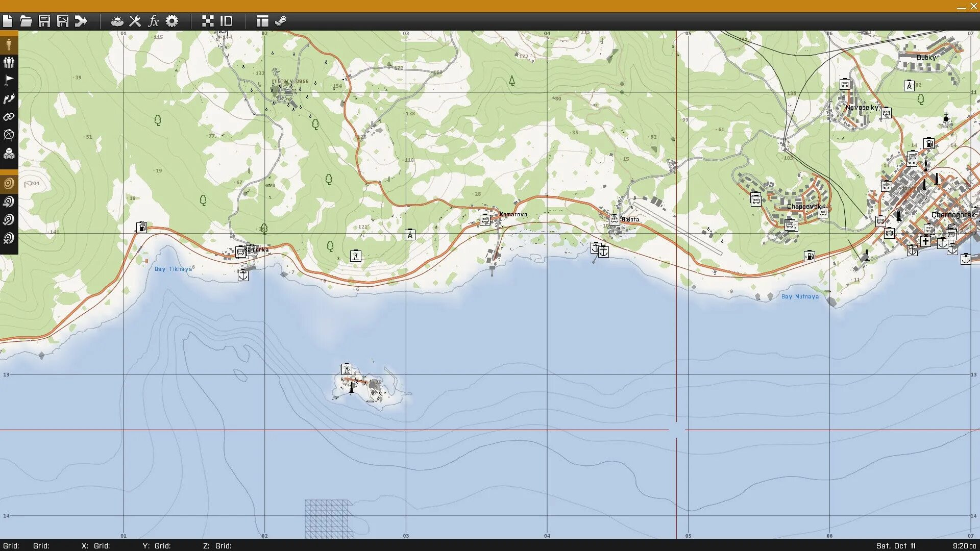Toggle the interface panels layout icon
Image resolution: width=980 pixels, height=551 pixels.
tap(262, 21)
